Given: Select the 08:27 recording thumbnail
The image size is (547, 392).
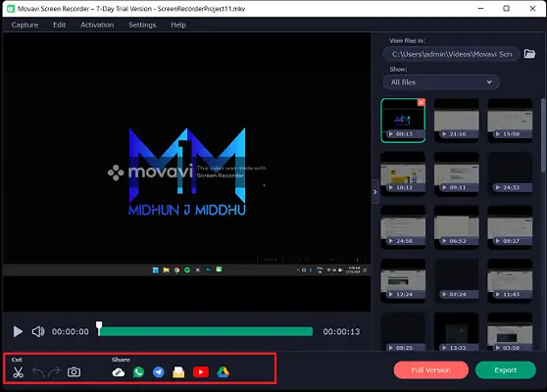Looking at the screenshot, I should [510, 227].
